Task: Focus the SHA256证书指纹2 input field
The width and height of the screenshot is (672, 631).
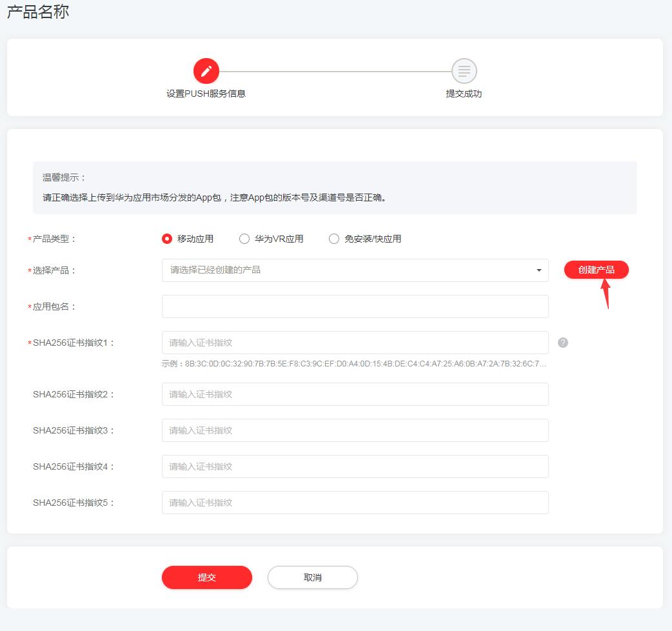Action: (355, 394)
